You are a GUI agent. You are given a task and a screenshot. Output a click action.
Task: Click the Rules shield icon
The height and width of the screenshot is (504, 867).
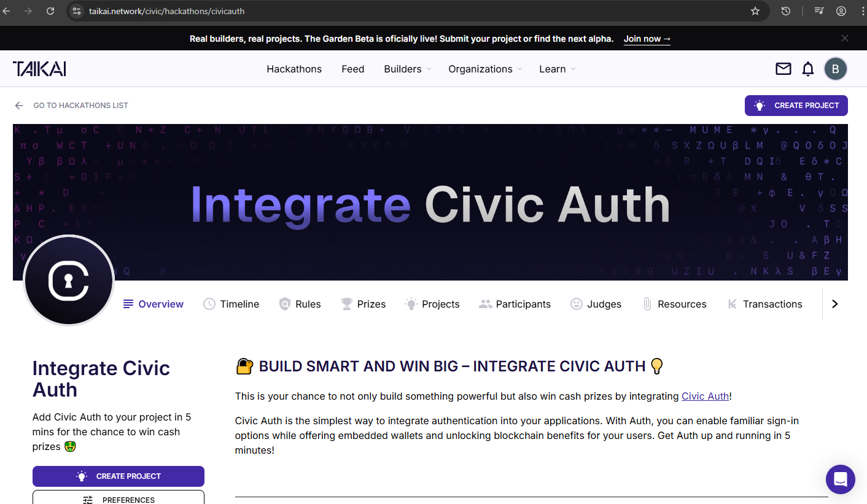(284, 304)
